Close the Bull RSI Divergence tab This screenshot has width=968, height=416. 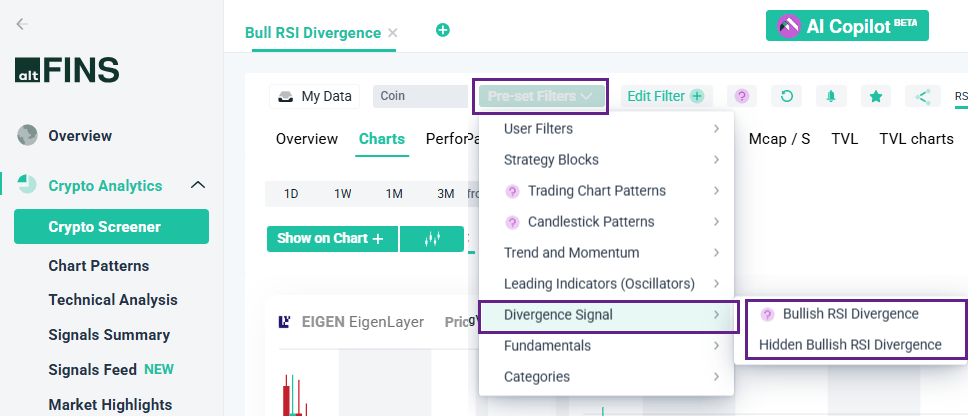pyautogui.click(x=393, y=33)
